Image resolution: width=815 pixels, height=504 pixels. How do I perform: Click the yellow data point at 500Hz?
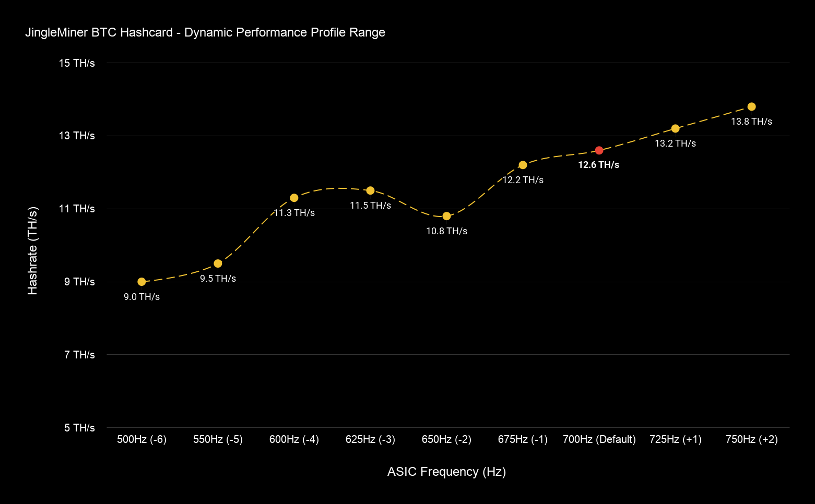[141, 282]
